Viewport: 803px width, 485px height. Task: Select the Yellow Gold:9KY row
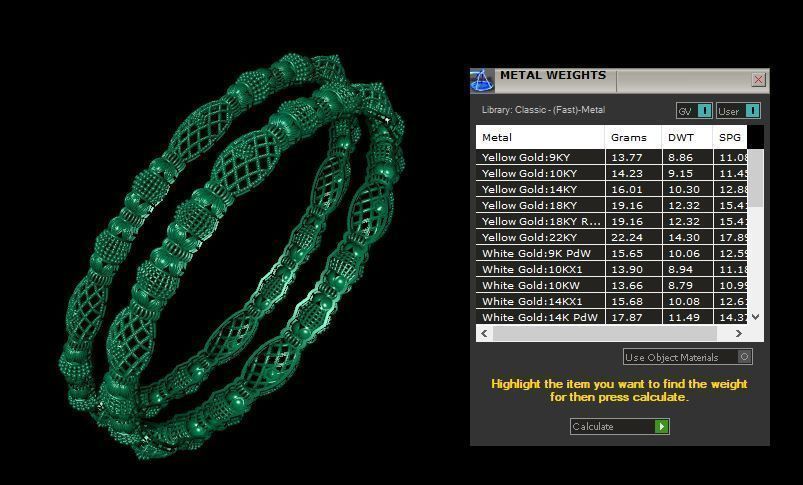click(611, 157)
